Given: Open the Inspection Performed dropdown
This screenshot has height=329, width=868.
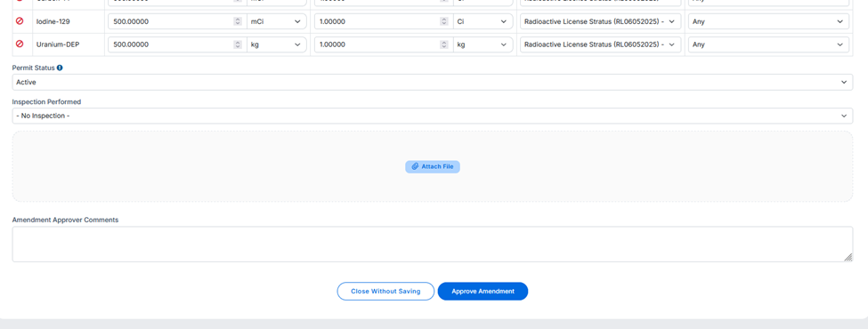Looking at the screenshot, I should [433, 116].
